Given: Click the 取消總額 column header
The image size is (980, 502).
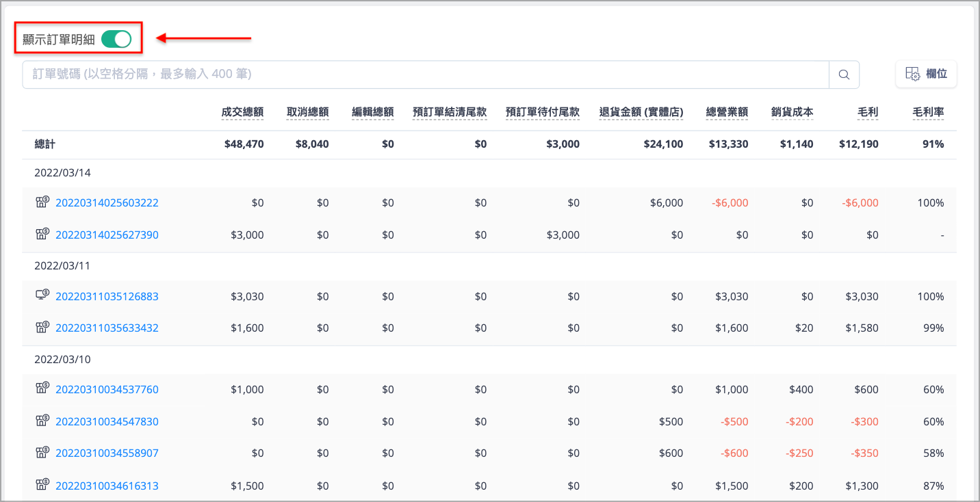Looking at the screenshot, I should pos(308,112).
